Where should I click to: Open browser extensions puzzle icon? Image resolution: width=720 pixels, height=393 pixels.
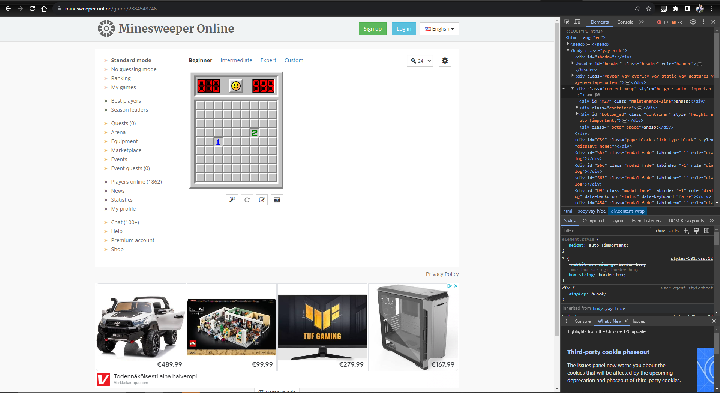[x=675, y=8]
